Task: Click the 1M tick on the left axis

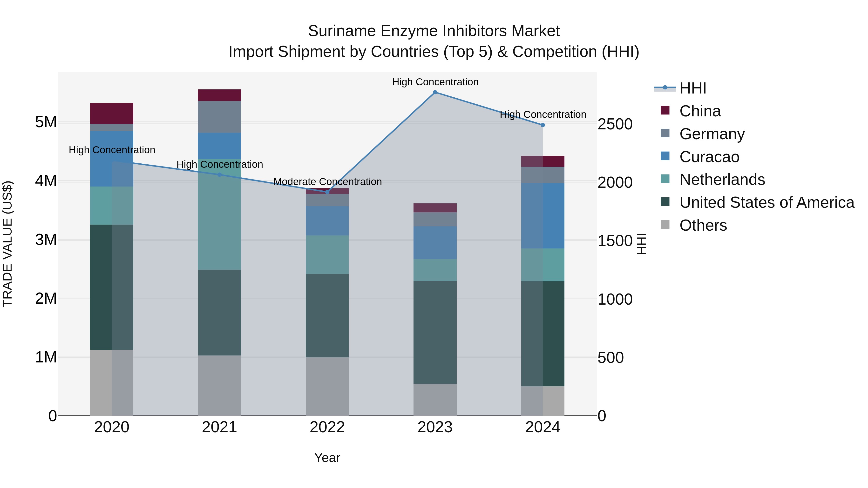Action: click(x=46, y=357)
